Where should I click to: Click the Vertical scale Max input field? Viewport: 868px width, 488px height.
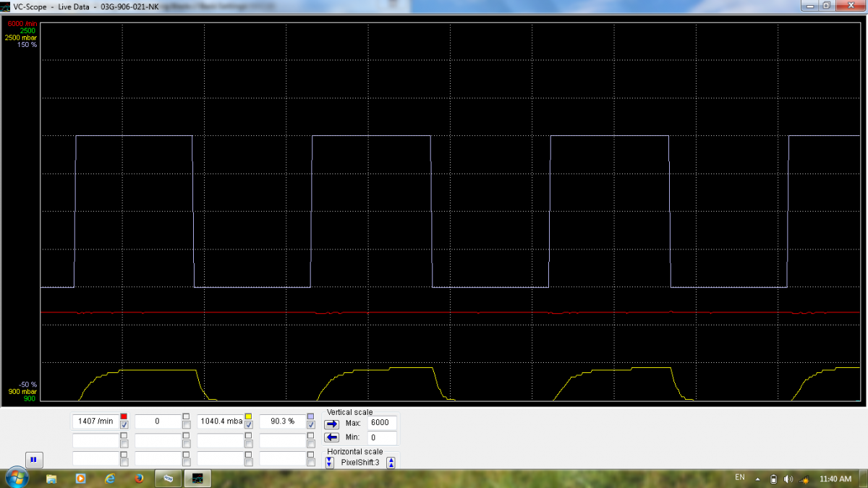[x=381, y=423]
